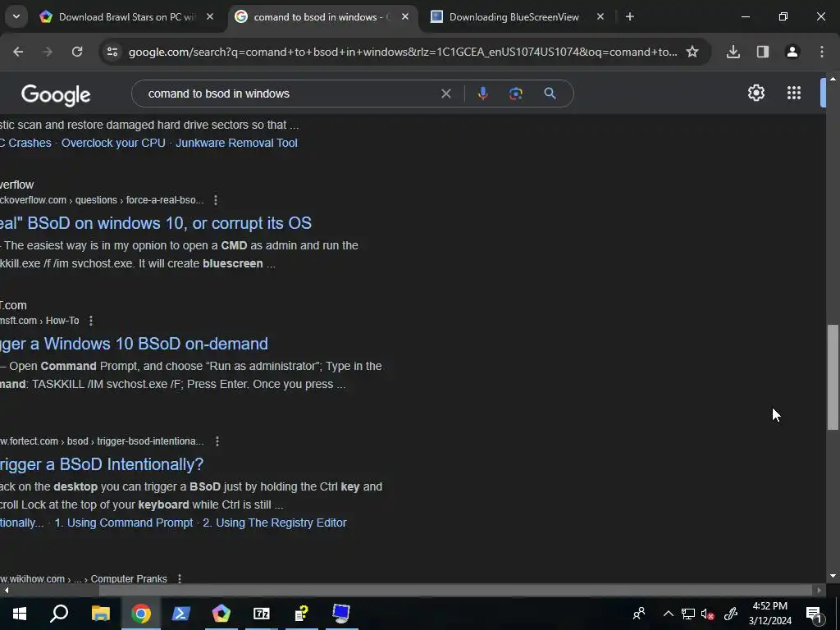This screenshot has width=840, height=630.
Task: Submit search with the magnifier icon
Action: pos(550,94)
